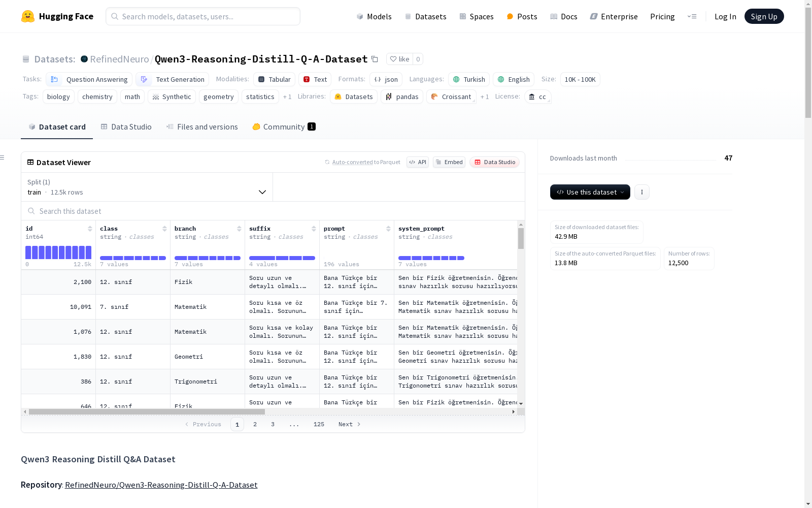Open the Community tab
This screenshot has width=812, height=508.
284,127
